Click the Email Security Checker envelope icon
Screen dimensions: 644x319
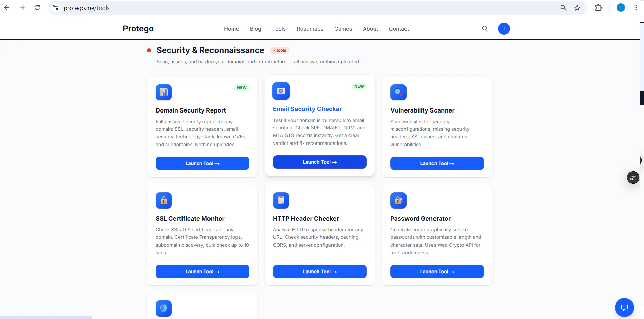pyautogui.click(x=281, y=91)
